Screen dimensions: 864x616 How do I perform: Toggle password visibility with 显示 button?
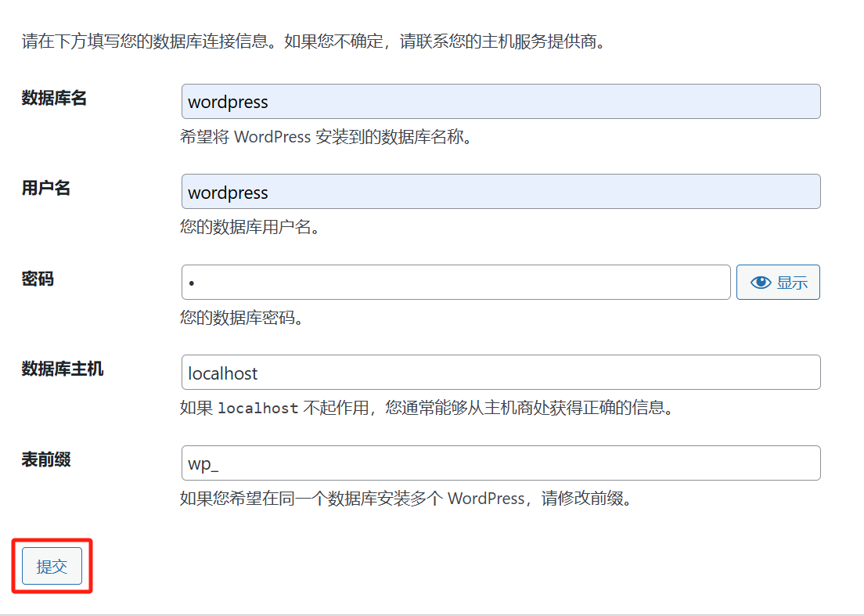pyautogui.click(x=778, y=282)
